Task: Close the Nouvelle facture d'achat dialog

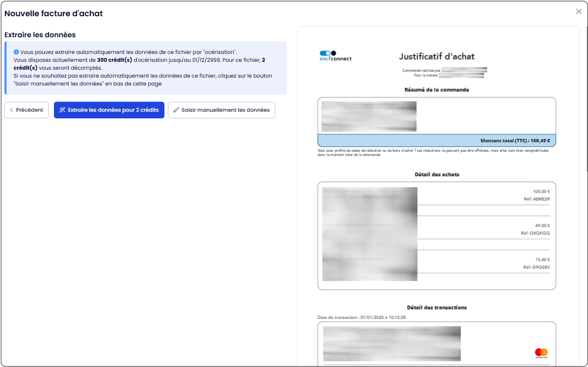Action: point(578,12)
